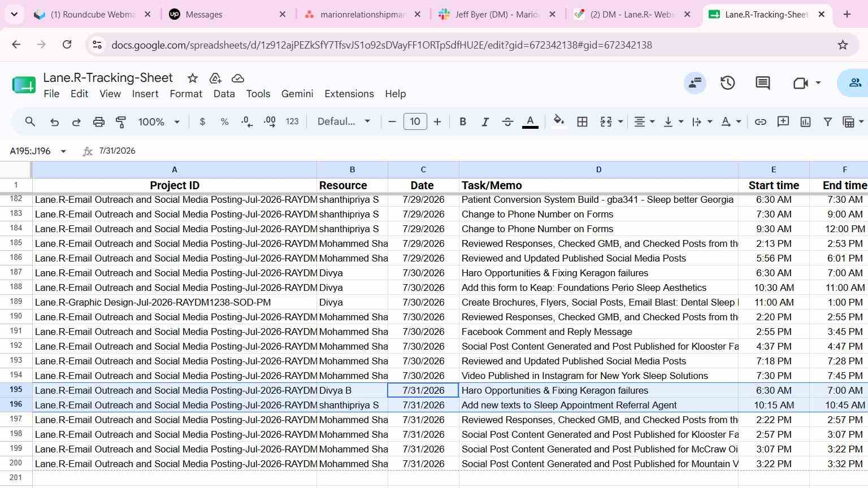The height and width of the screenshot is (488, 868).
Task: Click the paint format icon
Action: pyautogui.click(x=121, y=121)
